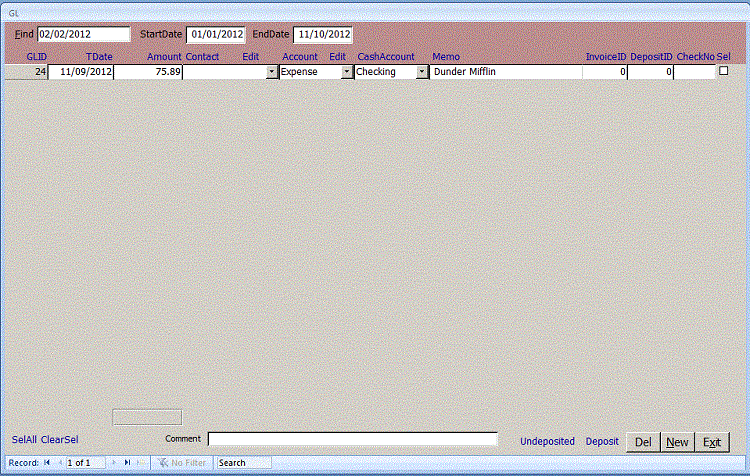
Task: Expand the CashAccount dropdown showing Checking
Action: point(422,72)
